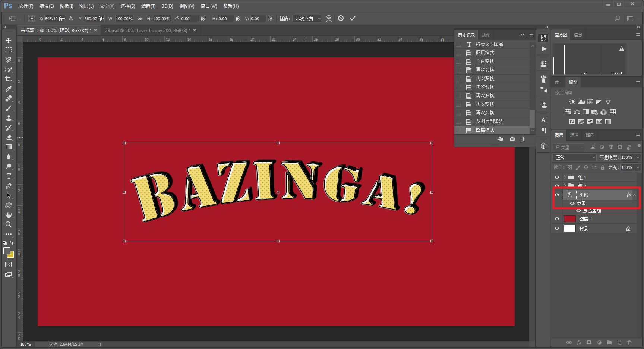The width and height of the screenshot is (644, 349).
Task: Open the blend mode 正常 dropdown
Action: point(575,157)
